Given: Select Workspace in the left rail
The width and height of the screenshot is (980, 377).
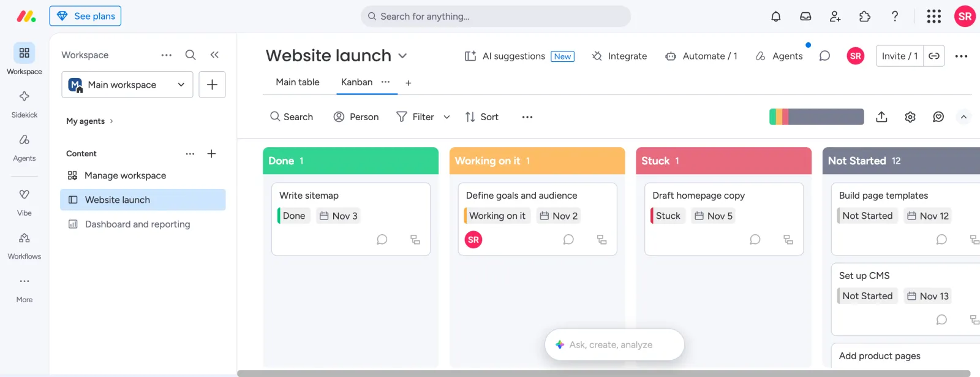Looking at the screenshot, I should click(24, 59).
